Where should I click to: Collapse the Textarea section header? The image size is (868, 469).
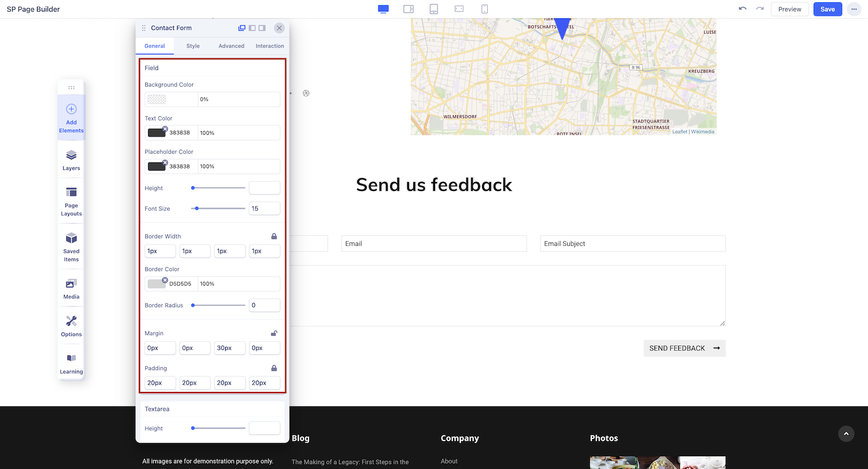click(x=212, y=409)
